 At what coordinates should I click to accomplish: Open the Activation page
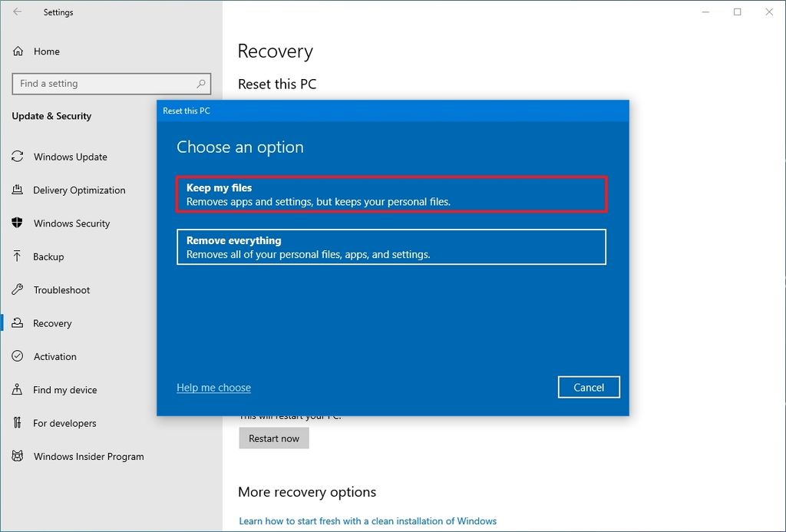55,356
